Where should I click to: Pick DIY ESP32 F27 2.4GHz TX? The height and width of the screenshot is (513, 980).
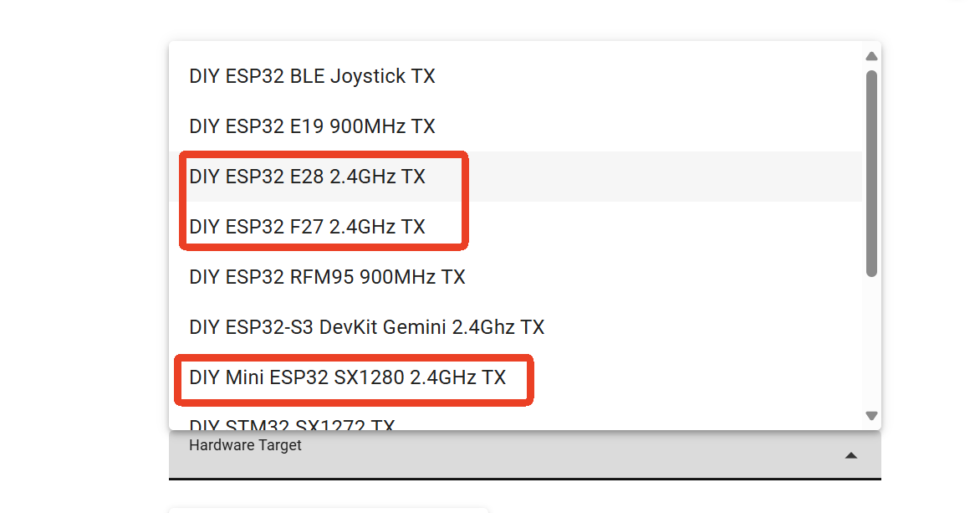[307, 227]
